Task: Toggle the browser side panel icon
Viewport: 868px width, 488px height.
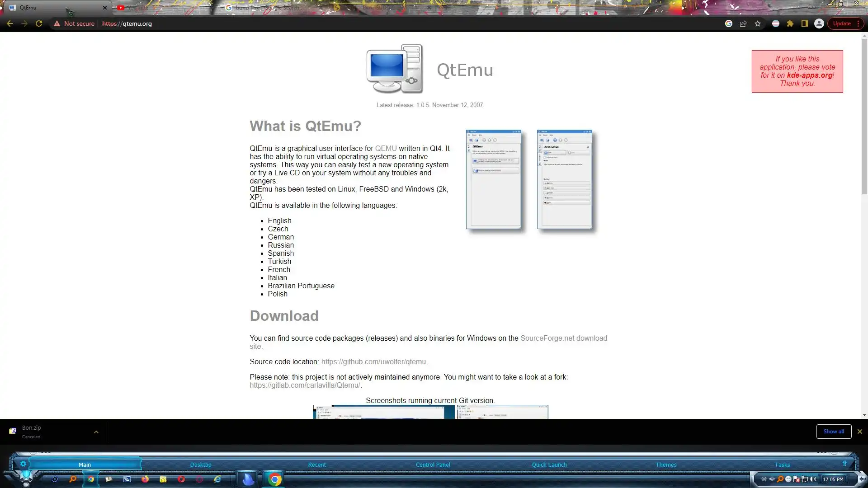Action: coord(804,23)
